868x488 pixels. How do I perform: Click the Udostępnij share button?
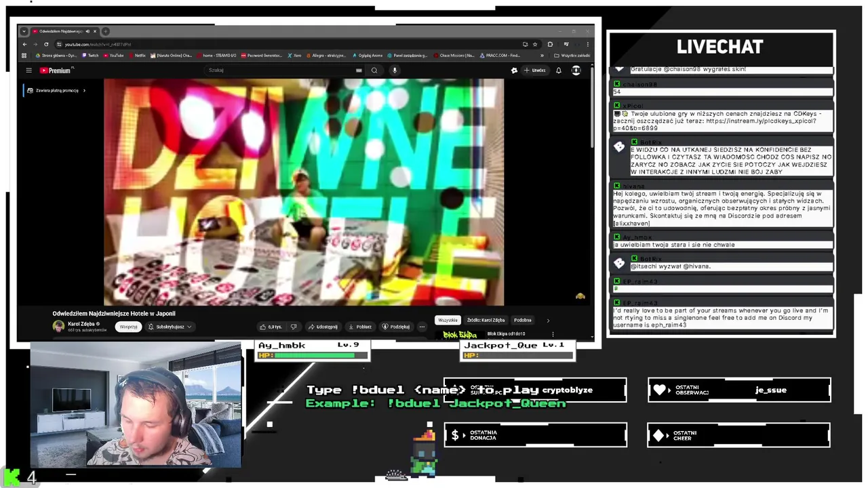click(x=323, y=327)
